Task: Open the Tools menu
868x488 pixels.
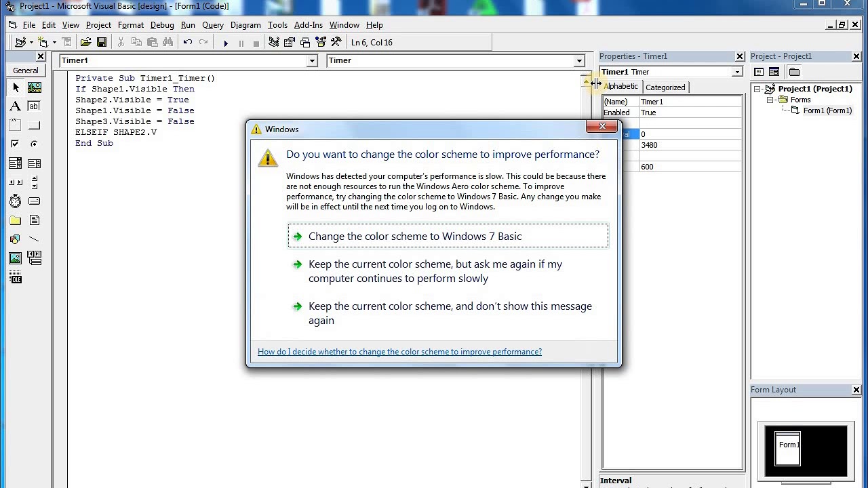Action: point(277,25)
